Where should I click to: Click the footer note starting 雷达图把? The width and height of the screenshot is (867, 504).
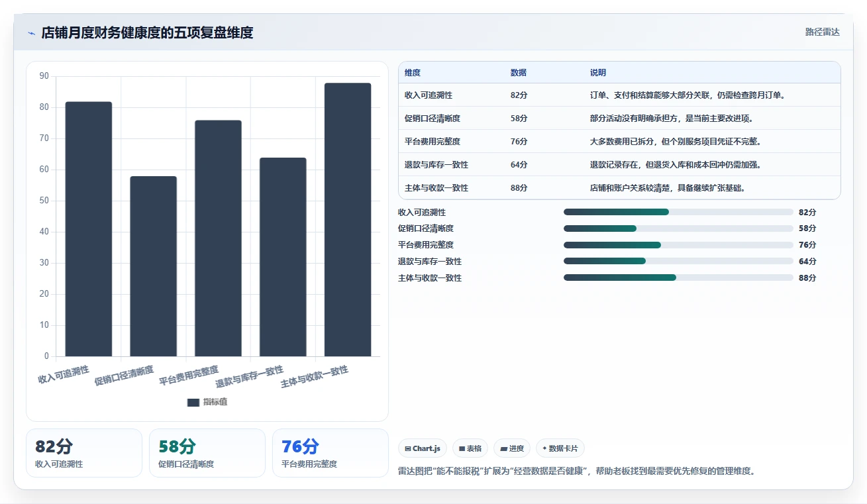(576, 472)
